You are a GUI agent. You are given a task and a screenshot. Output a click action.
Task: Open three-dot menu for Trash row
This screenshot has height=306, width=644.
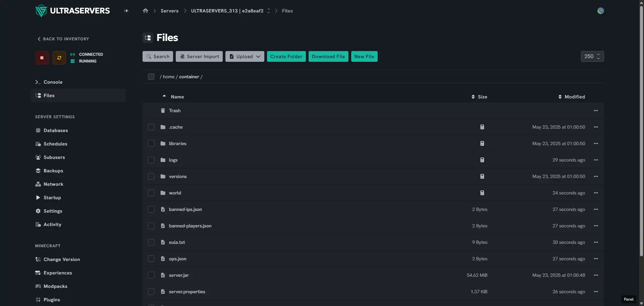(596, 111)
